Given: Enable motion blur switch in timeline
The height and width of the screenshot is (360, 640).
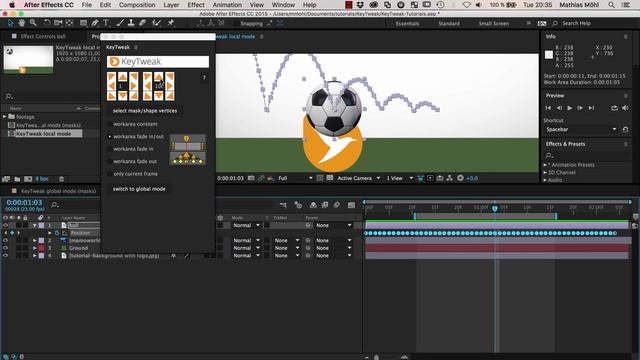Looking at the screenshot, I should (x=337, y=205).
